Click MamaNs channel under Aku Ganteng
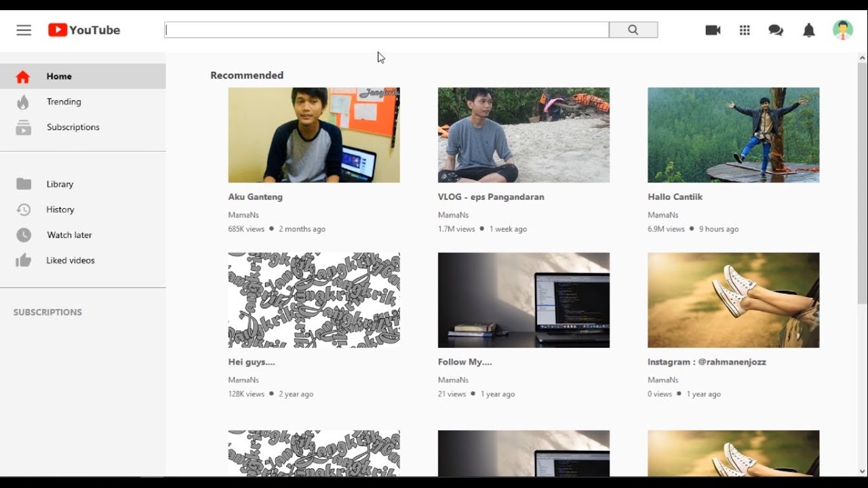This screenshot has height=488, width=868. 243,215
